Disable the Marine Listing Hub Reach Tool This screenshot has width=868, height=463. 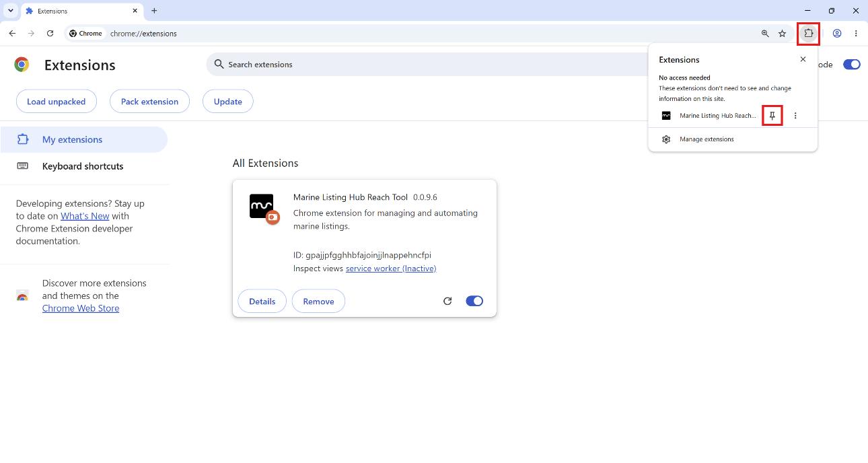coord(474,301)
